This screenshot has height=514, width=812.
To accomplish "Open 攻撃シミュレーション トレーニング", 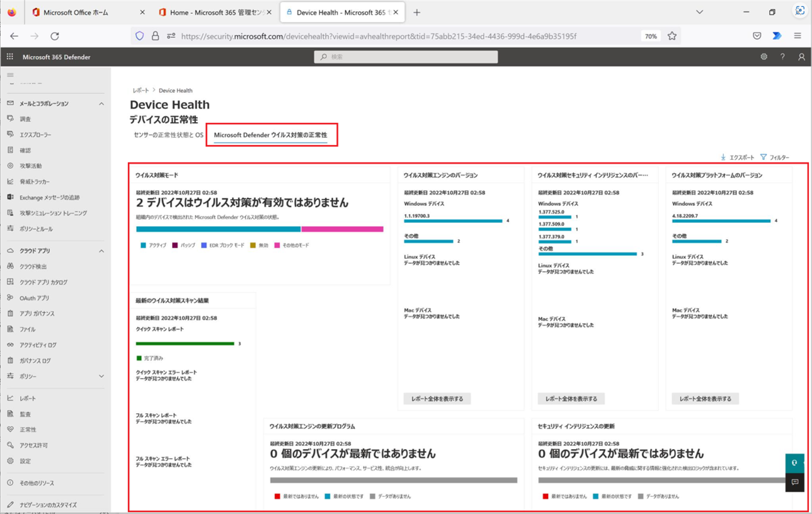I will [x=53, y=214].
